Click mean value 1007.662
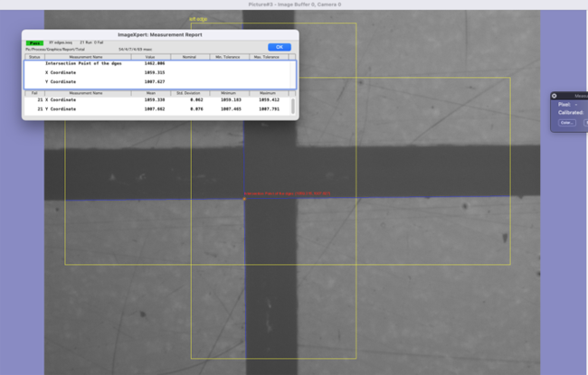 click(x=155, y=109)
